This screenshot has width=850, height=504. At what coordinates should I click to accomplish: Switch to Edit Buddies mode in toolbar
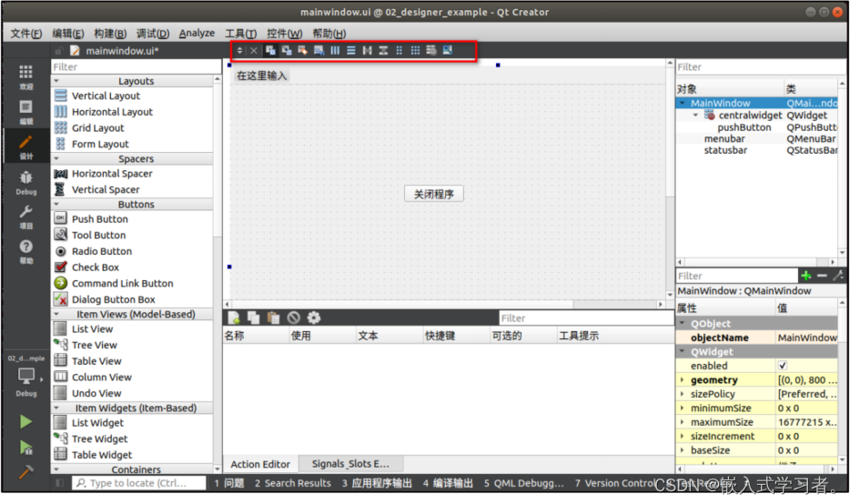pos(302,50)
